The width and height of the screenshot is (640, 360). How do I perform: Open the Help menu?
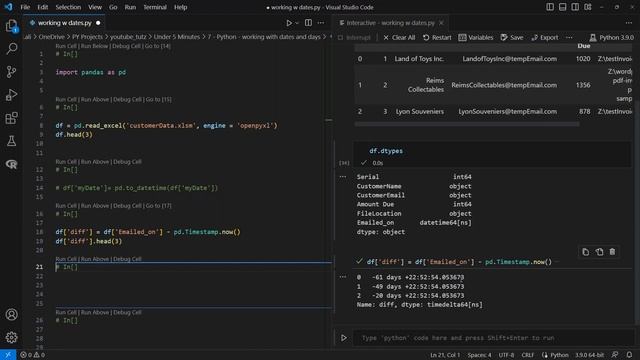pos(180,7)
